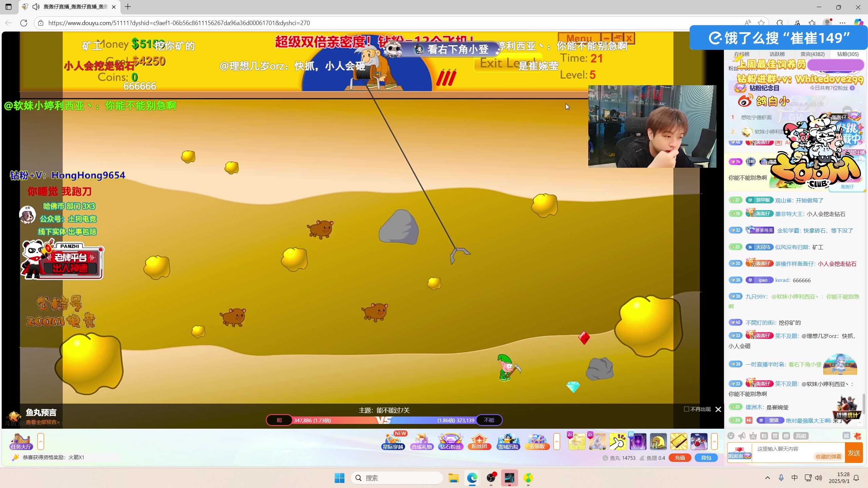
Task: Expand the gift list arrow after airplane gift
Action: point(714,442)
